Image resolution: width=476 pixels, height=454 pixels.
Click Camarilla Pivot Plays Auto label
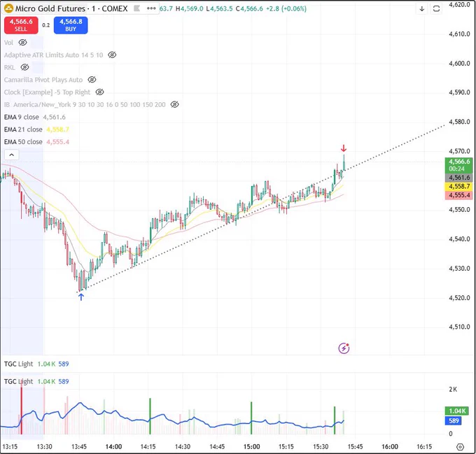click(x=43, y=80)
